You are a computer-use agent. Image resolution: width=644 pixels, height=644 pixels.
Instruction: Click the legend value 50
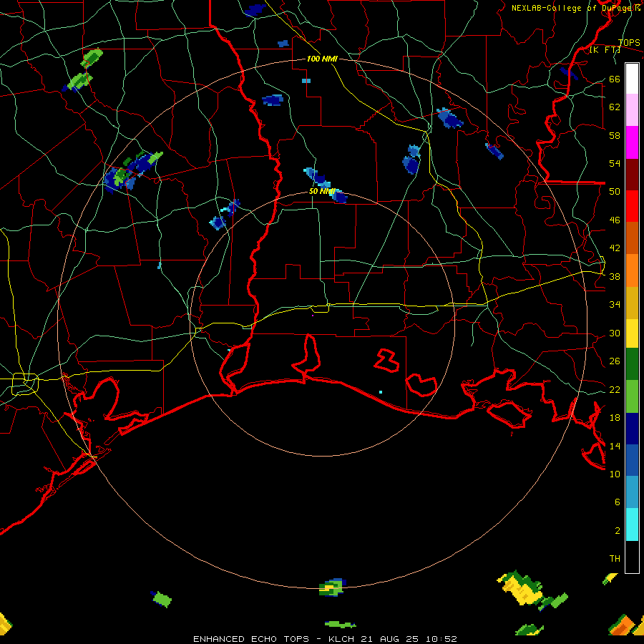coord(615,191)
